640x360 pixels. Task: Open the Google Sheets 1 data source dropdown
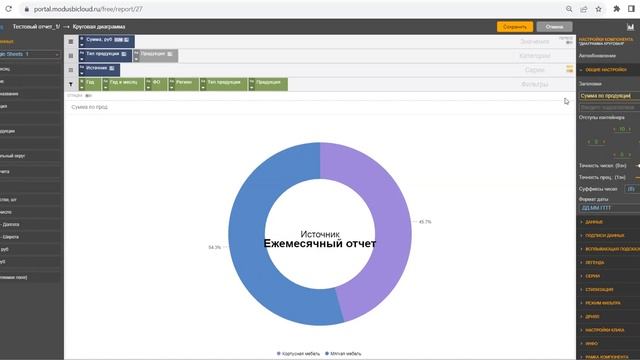pos(30,54)
